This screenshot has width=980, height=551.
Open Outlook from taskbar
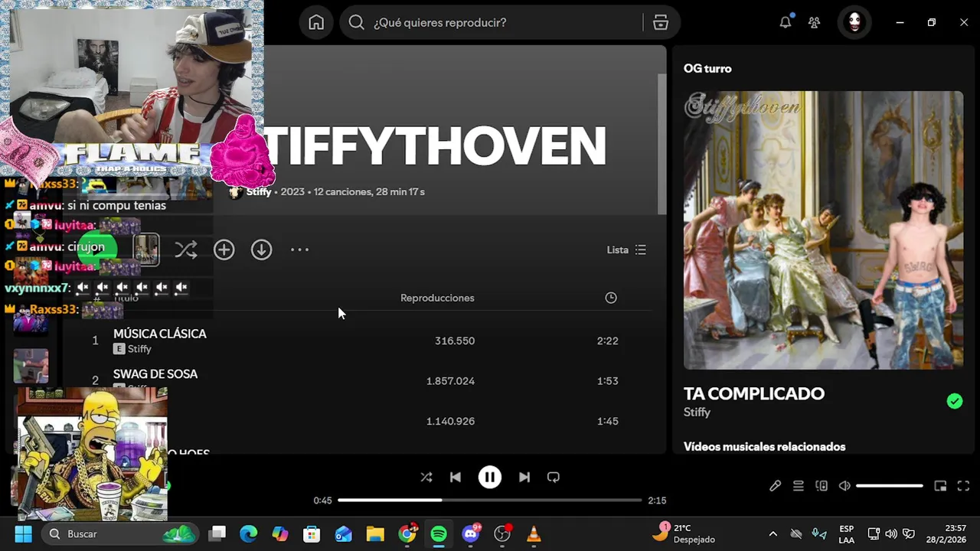[344, 533]
